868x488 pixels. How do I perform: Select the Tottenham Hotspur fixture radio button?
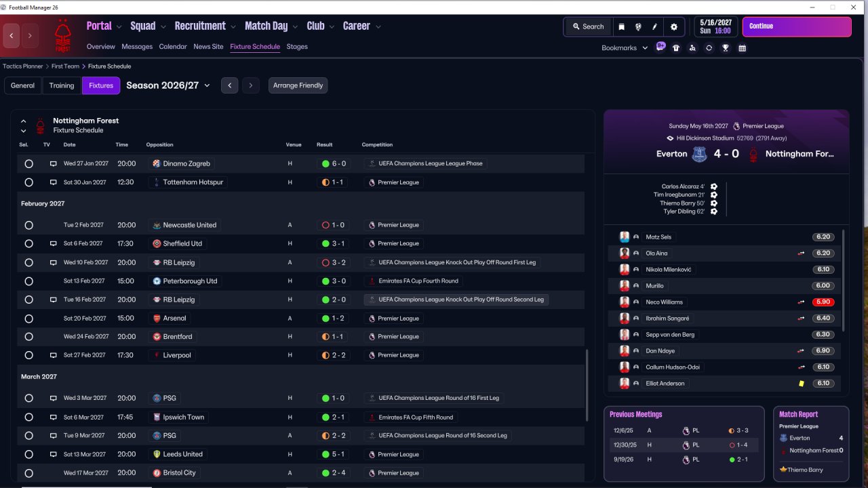pyautogui.click(x=28, y=182)
